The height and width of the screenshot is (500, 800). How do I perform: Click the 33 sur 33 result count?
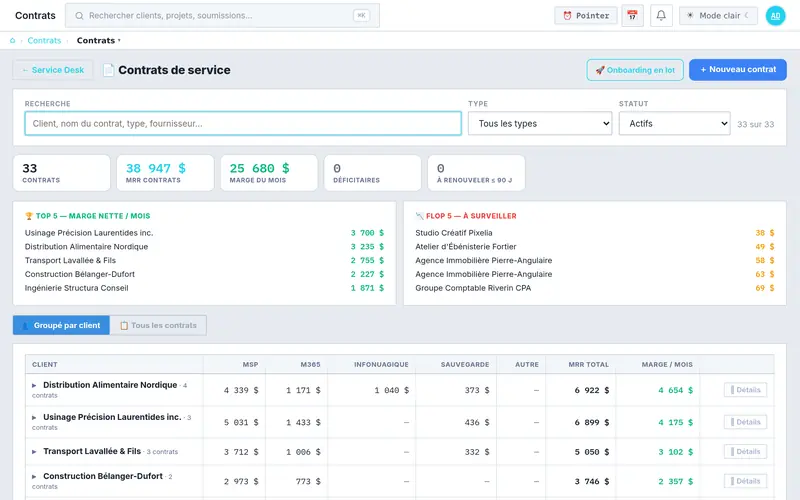[x=755, y=124]
